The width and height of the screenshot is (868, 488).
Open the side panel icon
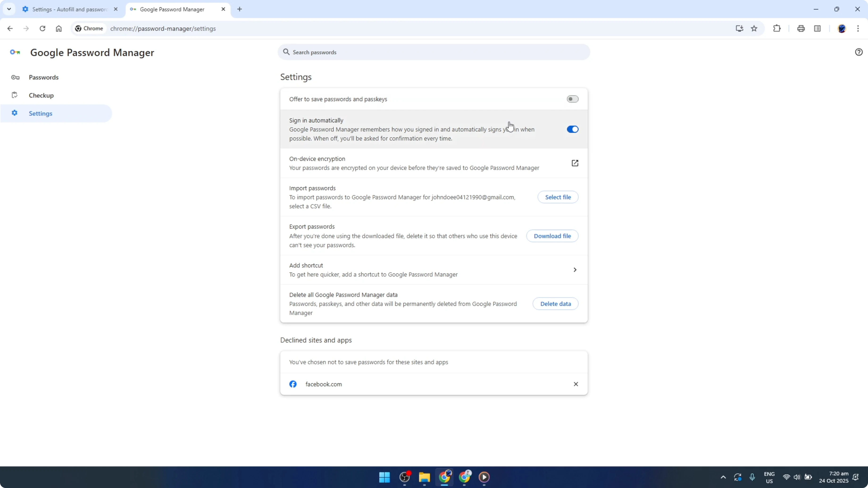pyautogui.click(x=818, y=29)
